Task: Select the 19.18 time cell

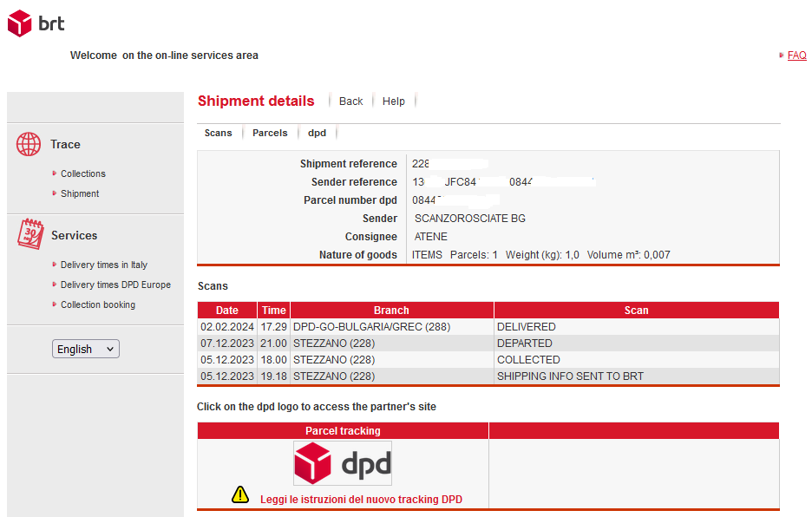Action: [x=273, y=376]
